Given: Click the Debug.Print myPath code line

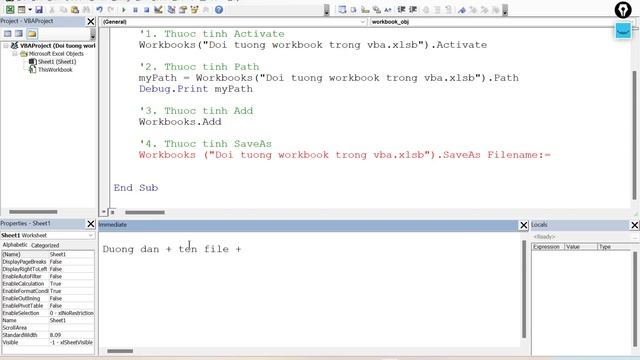Looking at the screenshot, I should [x=196, y=89].
